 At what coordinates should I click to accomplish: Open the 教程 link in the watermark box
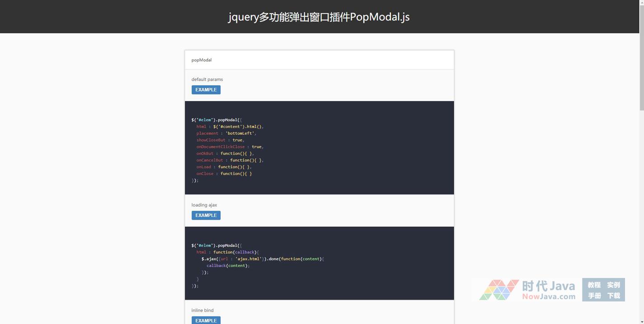click(x=594, y=285)
